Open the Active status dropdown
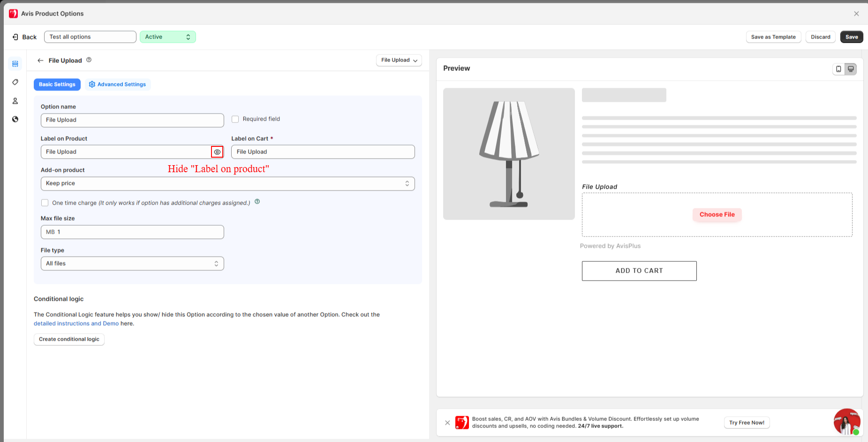The height and width of the screenshot is (442, 868). (x=167, y=37)
